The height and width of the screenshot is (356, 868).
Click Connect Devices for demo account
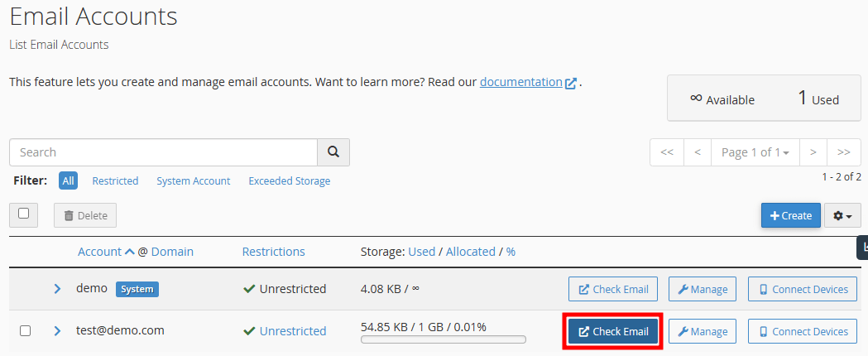802,289
